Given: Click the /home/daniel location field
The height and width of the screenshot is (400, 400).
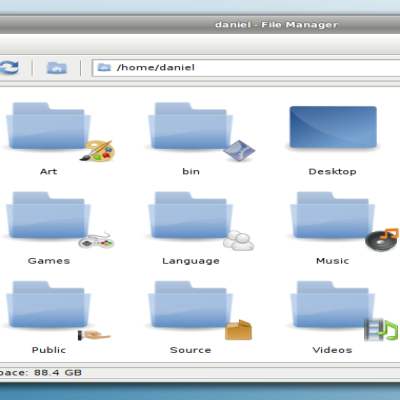Looking at the screenshot, I should click(246, 68).
